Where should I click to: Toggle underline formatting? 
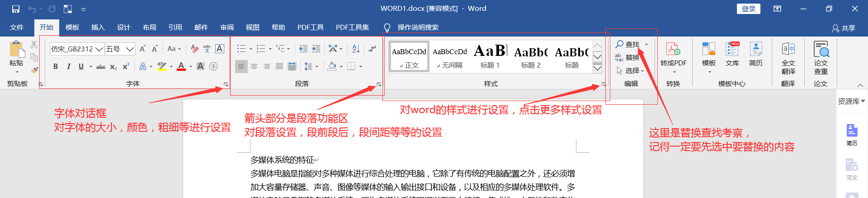click(x=81, y=66)
